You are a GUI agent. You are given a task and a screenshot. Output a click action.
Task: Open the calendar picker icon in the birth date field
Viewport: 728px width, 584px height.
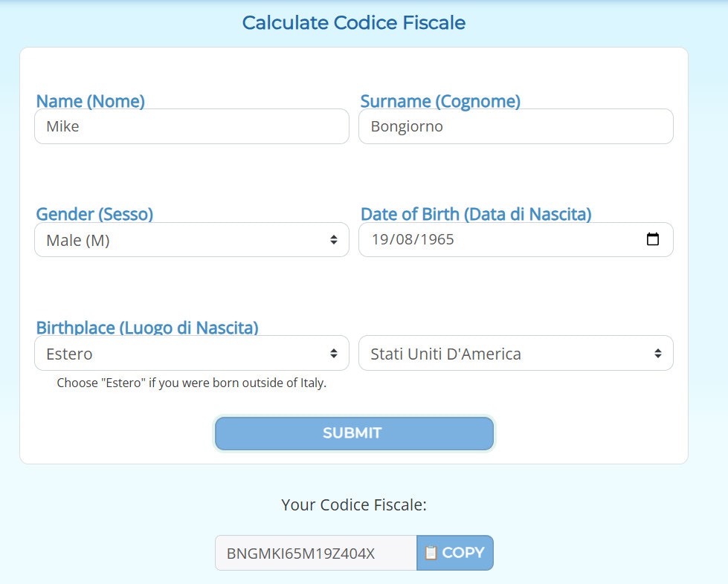point(652,239)
